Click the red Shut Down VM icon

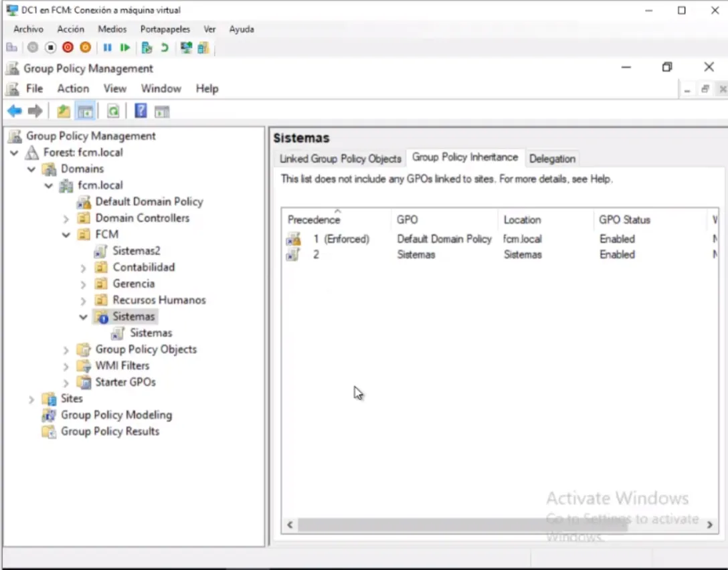(x=68, y=47)
